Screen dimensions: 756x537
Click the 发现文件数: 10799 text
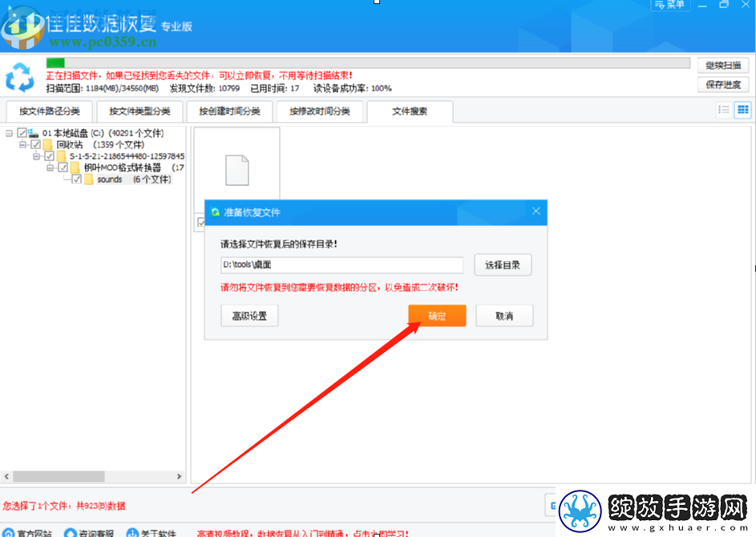(204, 89)
